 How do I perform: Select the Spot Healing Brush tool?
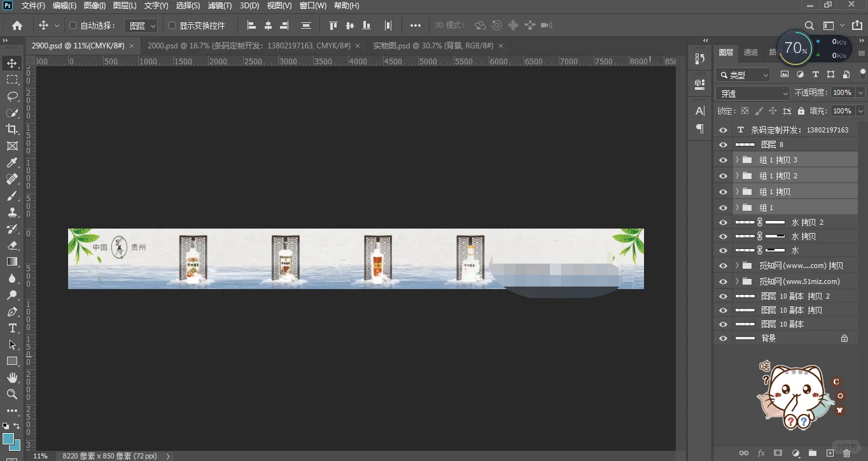pos(12,180)
